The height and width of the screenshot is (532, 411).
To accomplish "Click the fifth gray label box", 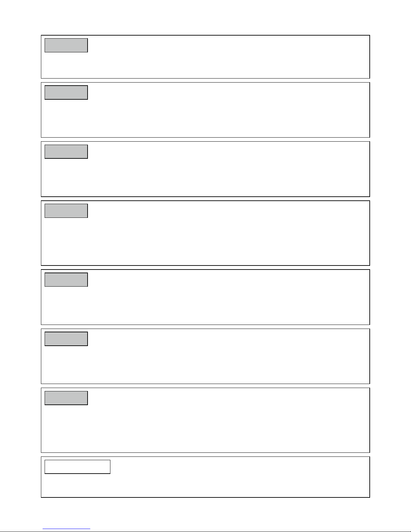I will click(x=66, y=280).
